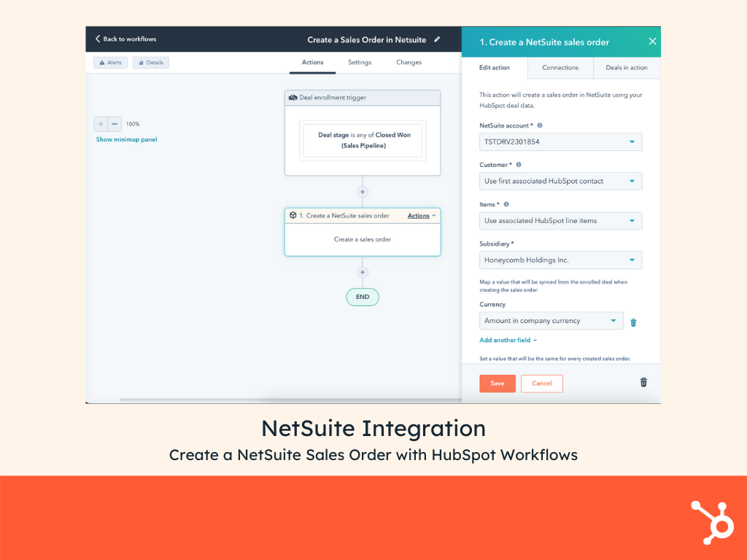The image size is (747, 560).
Task: Click the info icon beside NetSuite account
Action: point(540,125)
